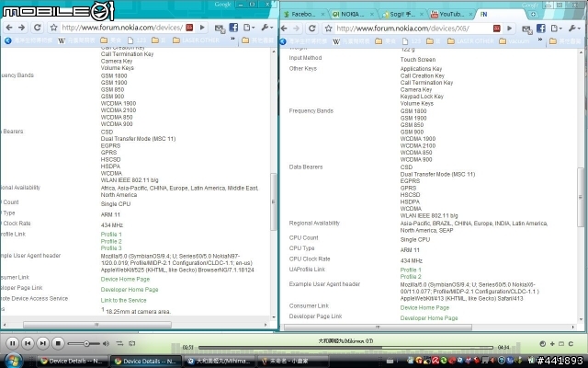Click the Facebook extension icon in the left window
The height and width of the screenshot is (368, 588).
[233, 28]
